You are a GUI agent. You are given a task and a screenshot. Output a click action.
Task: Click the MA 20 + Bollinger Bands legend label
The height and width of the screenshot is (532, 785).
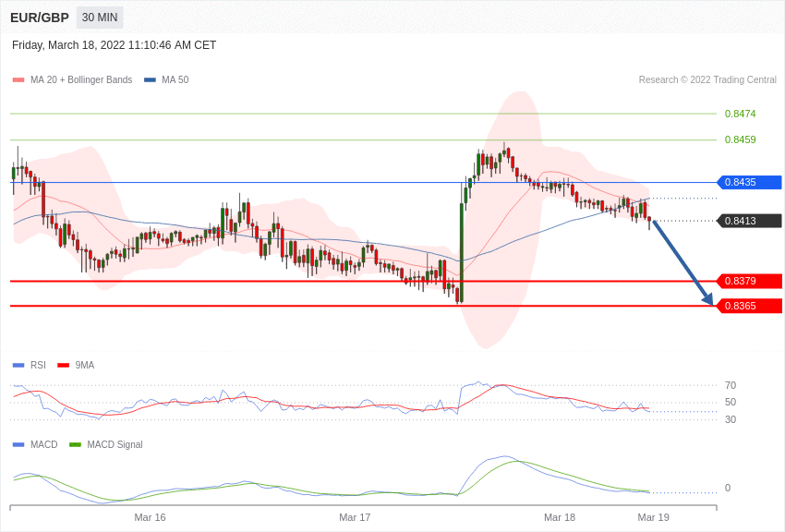click(81, 79)
